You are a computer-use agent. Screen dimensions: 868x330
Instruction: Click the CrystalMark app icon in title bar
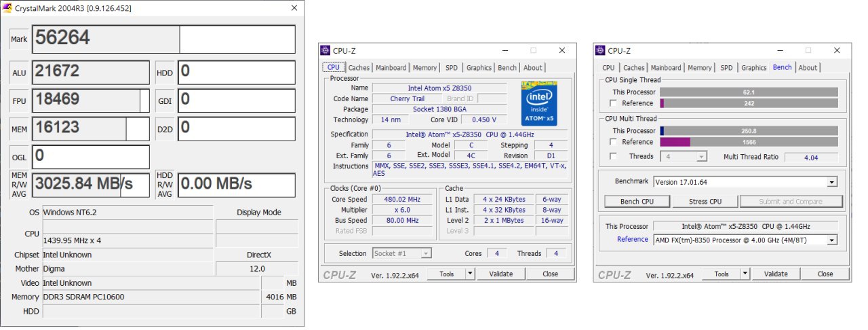pos(7,8)
